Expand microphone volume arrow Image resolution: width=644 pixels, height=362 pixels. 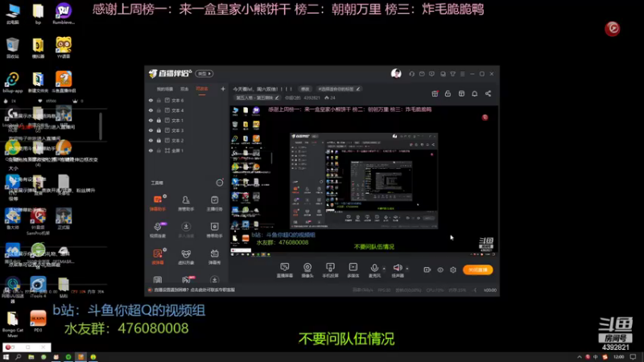coord(384,269)
